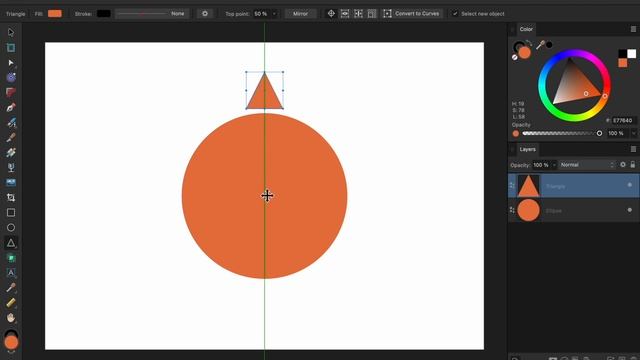This screenshot has width=640, height=360.
Task: Pick color with the Color panel eyedropper
Action: [x=540, y=45]
